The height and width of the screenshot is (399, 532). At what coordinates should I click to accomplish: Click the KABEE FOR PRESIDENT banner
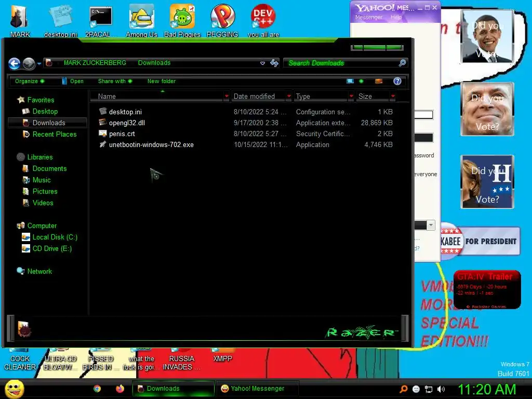click(x=480, y=241)
